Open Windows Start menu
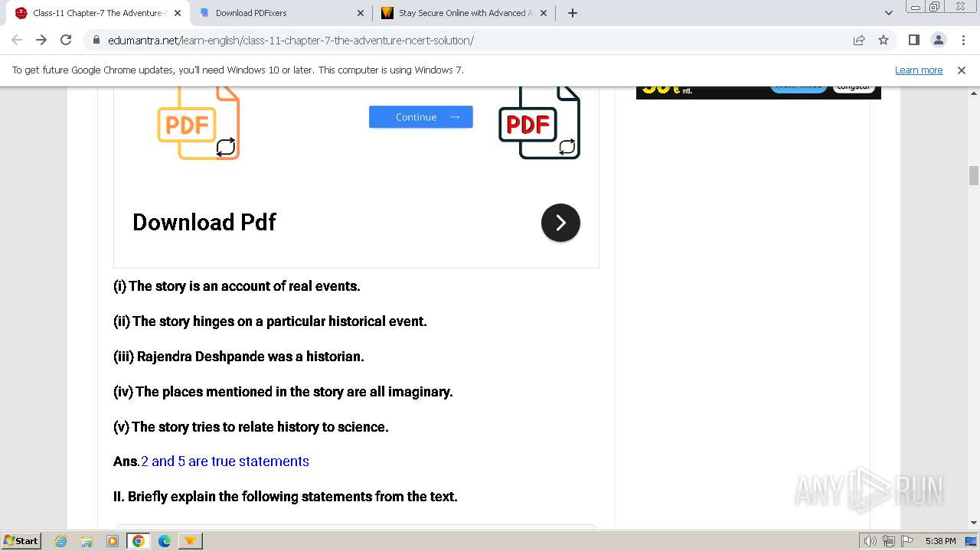980x551 pixels. coord(21,540)
